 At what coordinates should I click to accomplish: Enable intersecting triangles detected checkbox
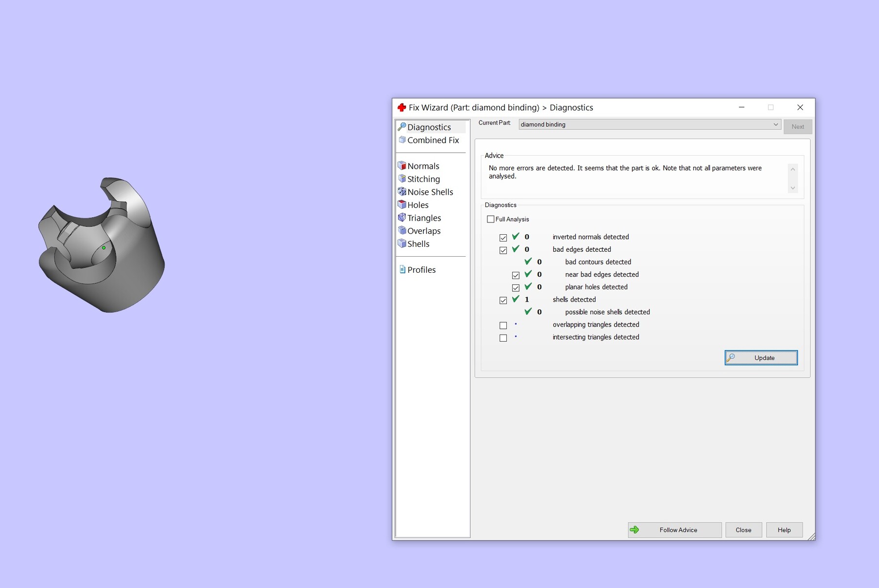click(503, 338)
